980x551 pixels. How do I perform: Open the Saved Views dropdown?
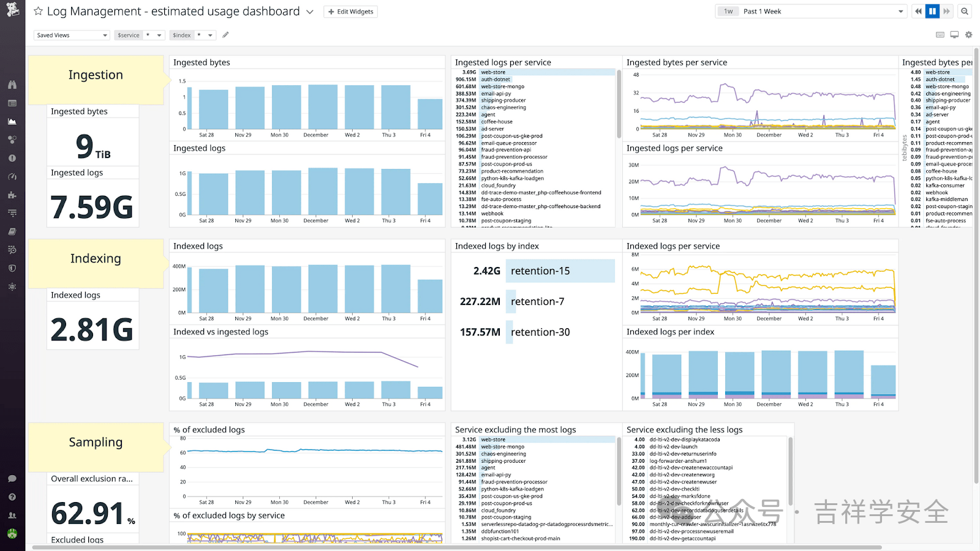click(72, 35)
